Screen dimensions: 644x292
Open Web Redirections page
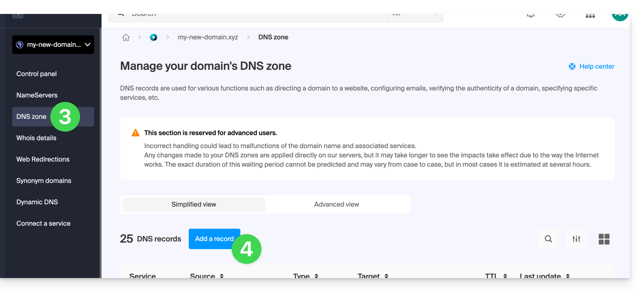(x=43, y=159)
